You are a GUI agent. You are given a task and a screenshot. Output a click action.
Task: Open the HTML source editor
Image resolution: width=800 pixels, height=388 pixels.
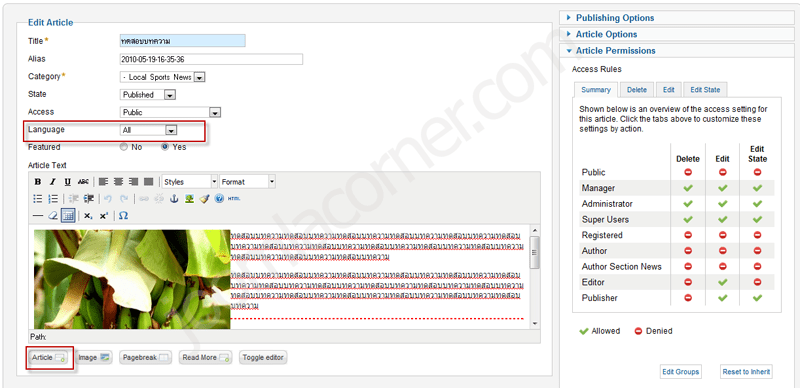click(234, 199)
